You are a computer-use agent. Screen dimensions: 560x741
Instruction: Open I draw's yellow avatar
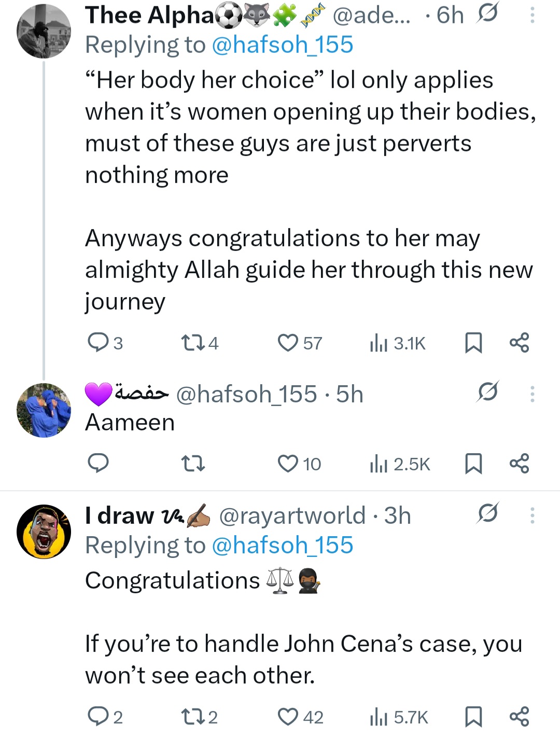coord(44,532)
